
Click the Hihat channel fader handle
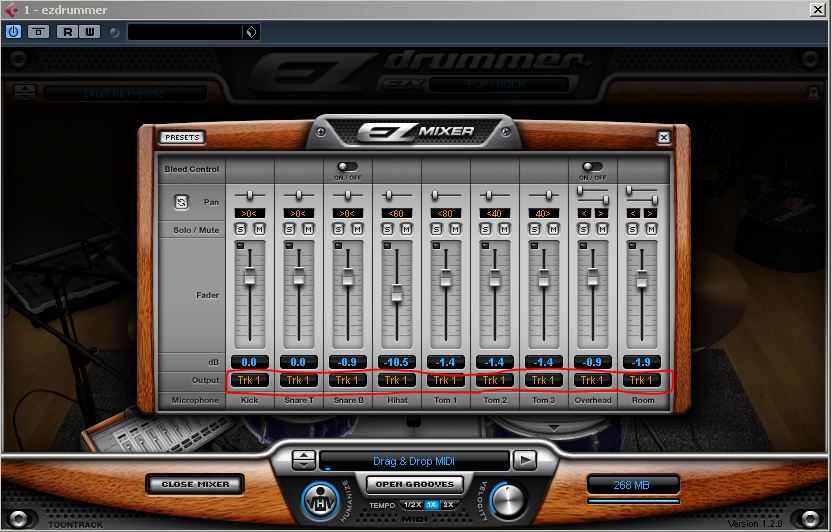(x=396, y=293)
